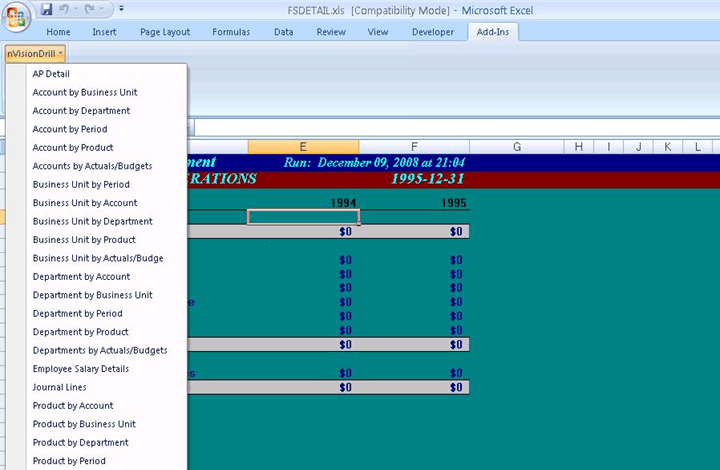The image size is (720, 470).
Task: Open the Review ribbon tab
Action: coord(331,32)
